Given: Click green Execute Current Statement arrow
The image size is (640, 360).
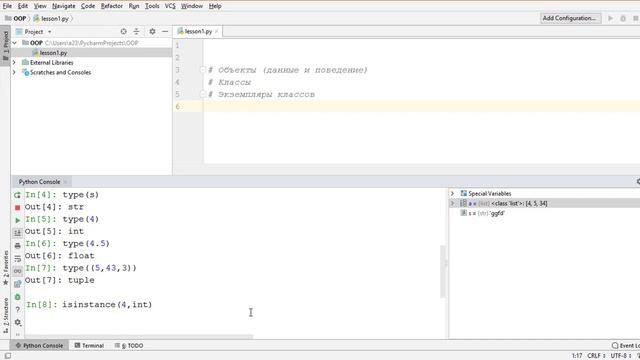Looking at the screenshot, I should (x=17, y=220).
